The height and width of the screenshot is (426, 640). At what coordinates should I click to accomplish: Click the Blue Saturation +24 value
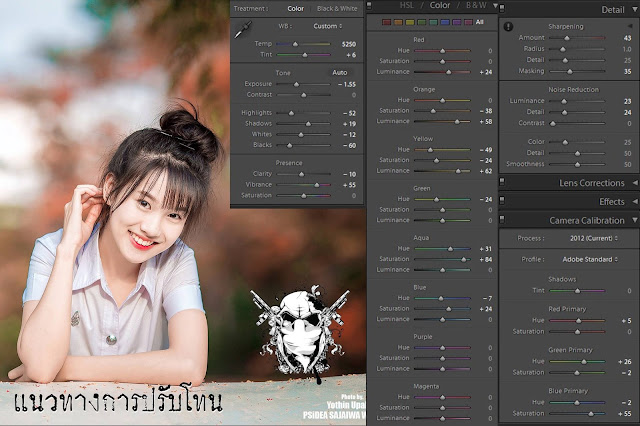pyautogui.click(x=486, y=309)
